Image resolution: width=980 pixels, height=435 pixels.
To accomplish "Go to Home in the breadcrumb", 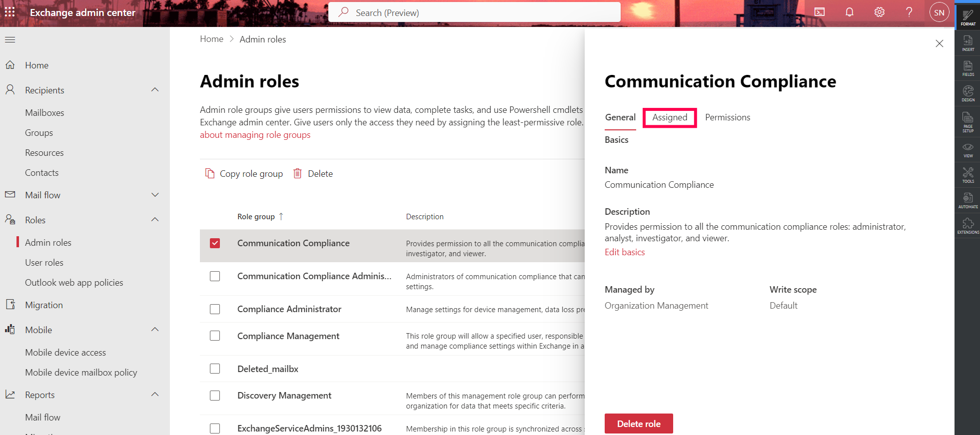I will [x=211, y=39].
